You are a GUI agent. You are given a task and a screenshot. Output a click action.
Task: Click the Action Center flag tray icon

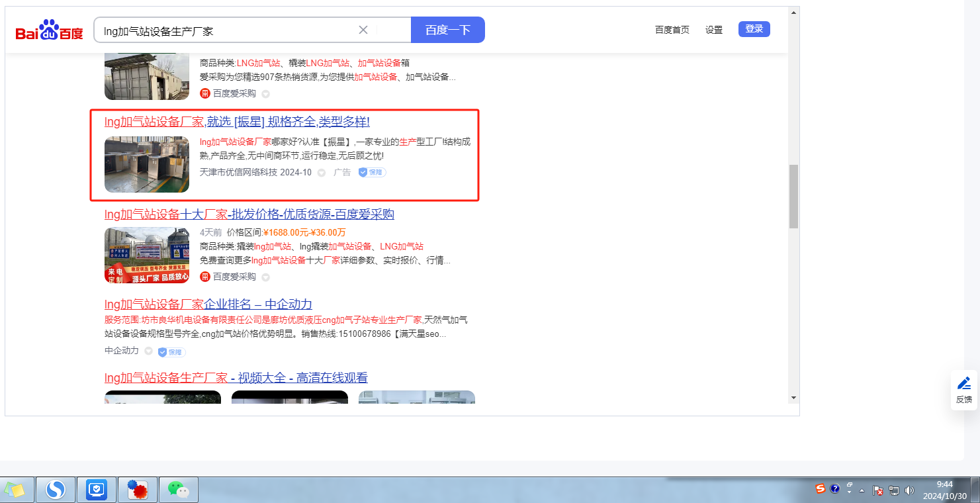tap(878, 490)
